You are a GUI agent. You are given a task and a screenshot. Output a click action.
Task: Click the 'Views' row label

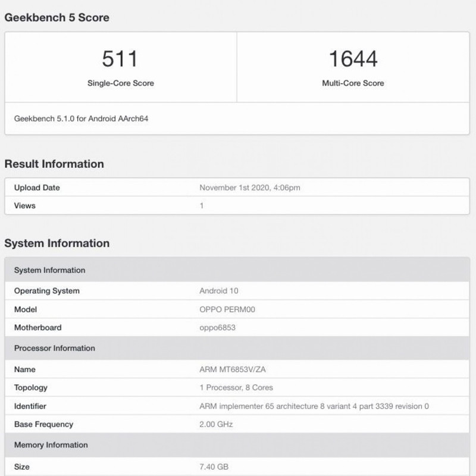tap(24, 205)
